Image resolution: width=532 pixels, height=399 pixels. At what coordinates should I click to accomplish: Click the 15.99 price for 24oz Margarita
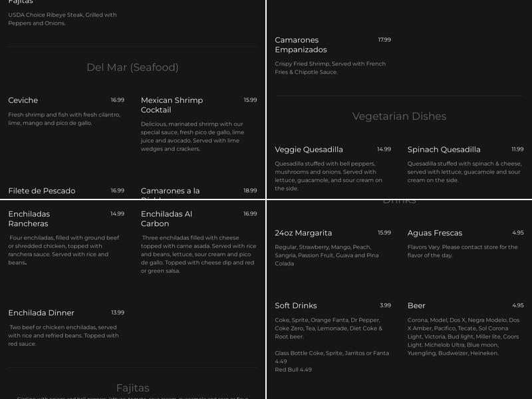click(x=384, y=233)
